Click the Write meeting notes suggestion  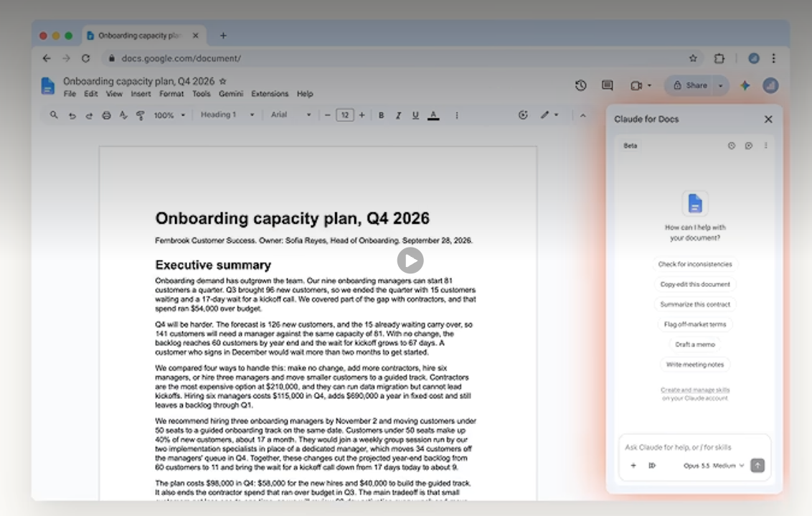[x=695, y=365]
